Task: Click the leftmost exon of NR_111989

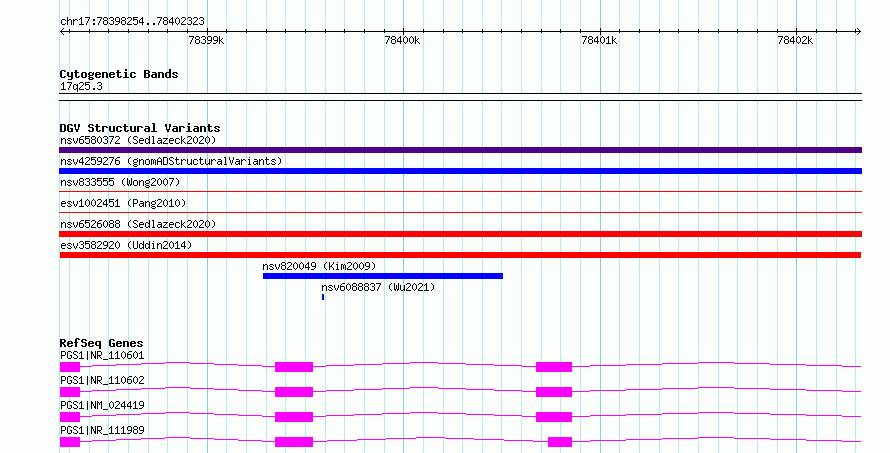Action: pyautogui.click(x=70, y=442)
